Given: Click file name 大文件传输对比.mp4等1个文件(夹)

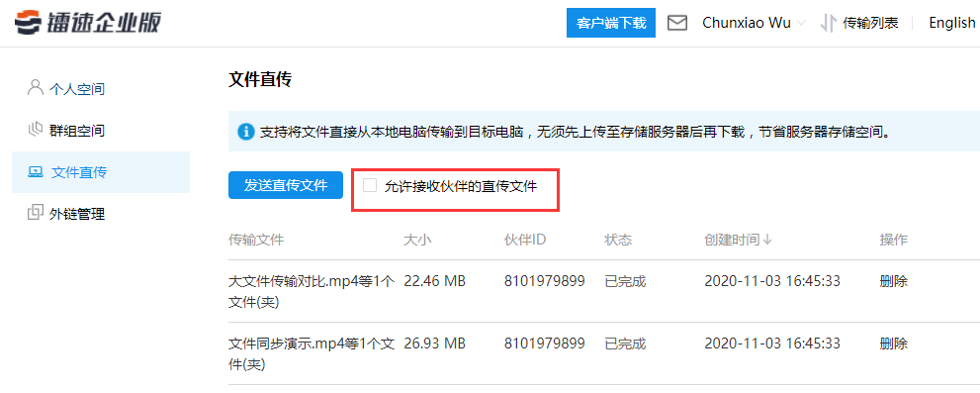Looking at the screenshot, I should [312, 292].
